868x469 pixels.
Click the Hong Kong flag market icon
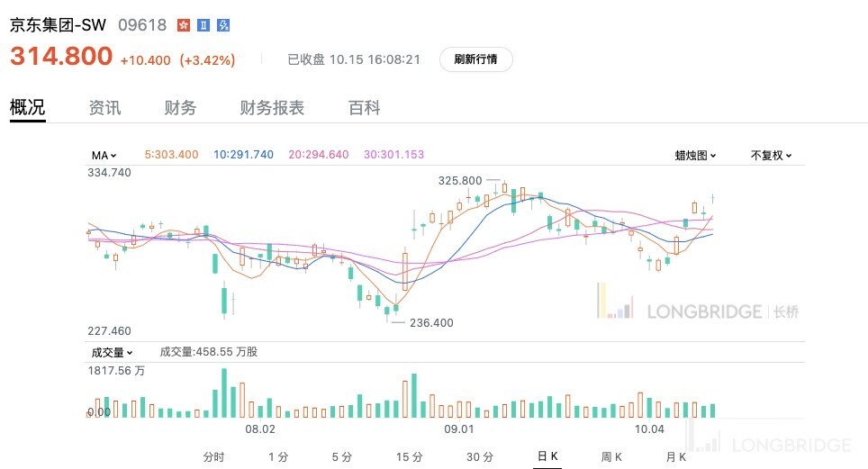coord(184,25)
